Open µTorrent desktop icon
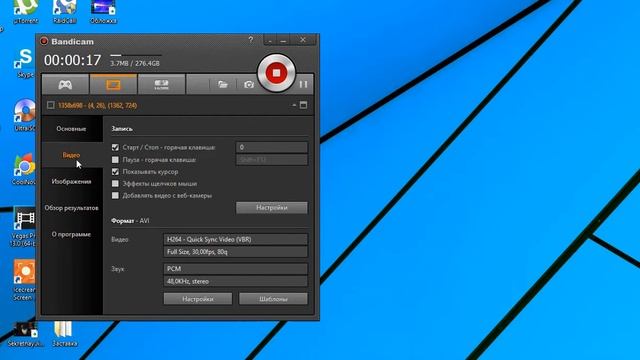 (x=26, y=11)
